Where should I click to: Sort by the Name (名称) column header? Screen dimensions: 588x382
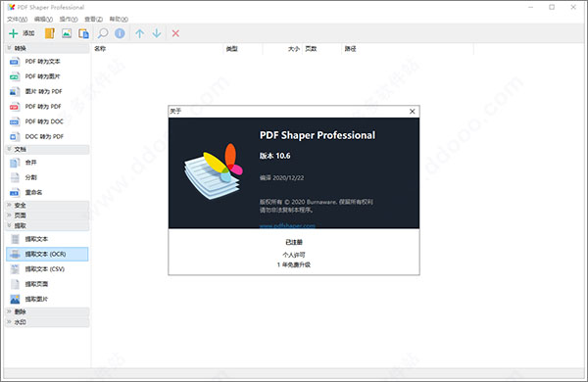(x=158, y=49)
